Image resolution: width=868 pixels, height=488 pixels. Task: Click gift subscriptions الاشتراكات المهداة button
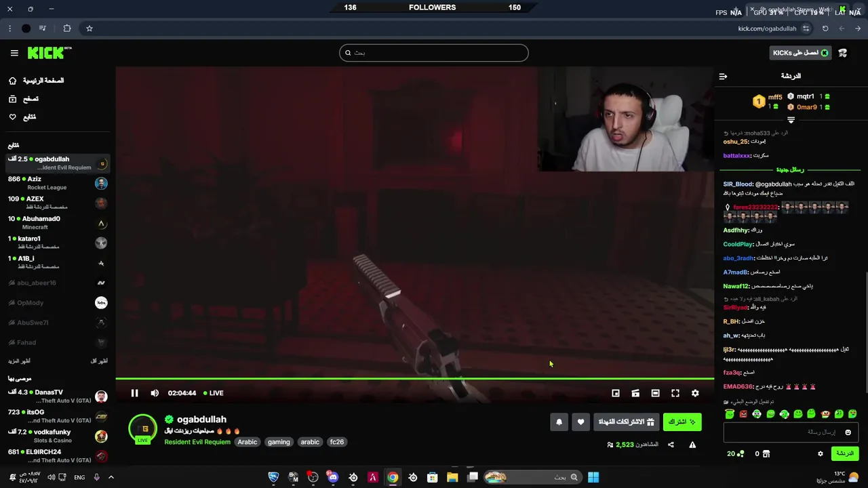626,422
